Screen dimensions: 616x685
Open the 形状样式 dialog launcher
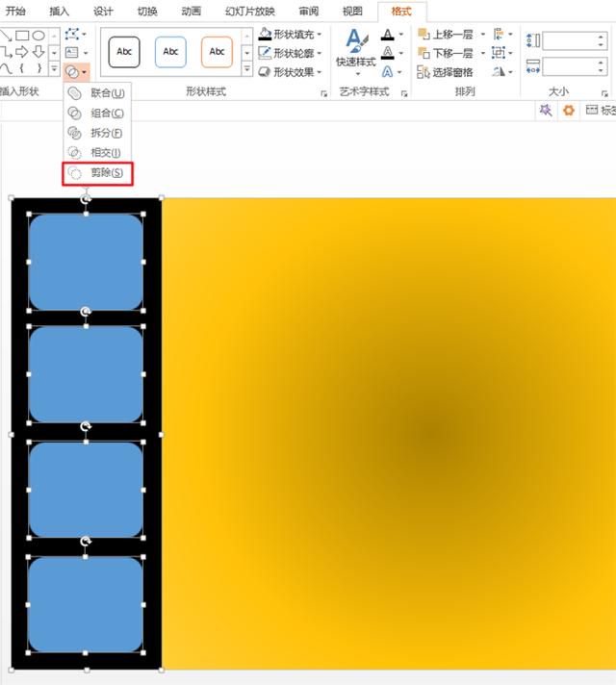point(324,93)
